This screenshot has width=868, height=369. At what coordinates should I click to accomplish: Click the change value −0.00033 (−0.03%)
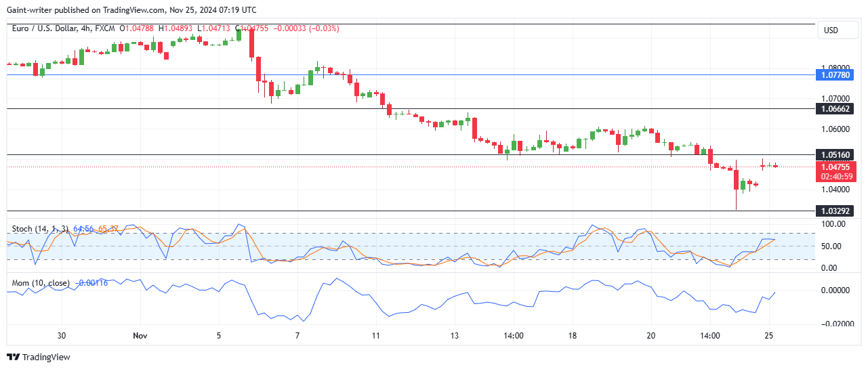coord(306,28)
